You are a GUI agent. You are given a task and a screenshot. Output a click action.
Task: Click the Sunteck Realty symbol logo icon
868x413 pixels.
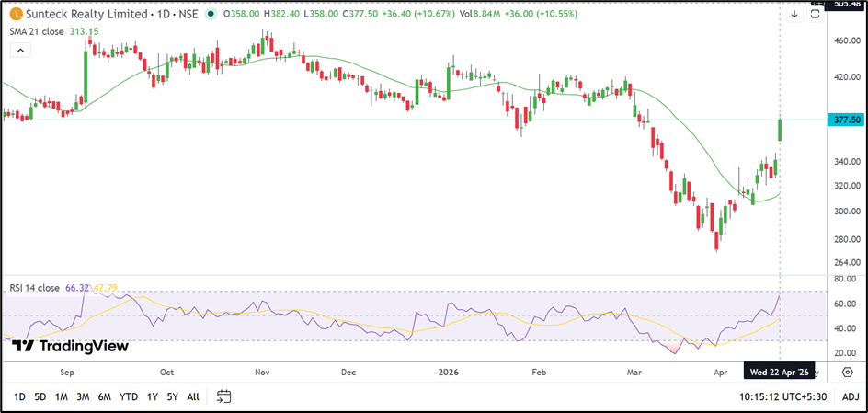(12, 15)
